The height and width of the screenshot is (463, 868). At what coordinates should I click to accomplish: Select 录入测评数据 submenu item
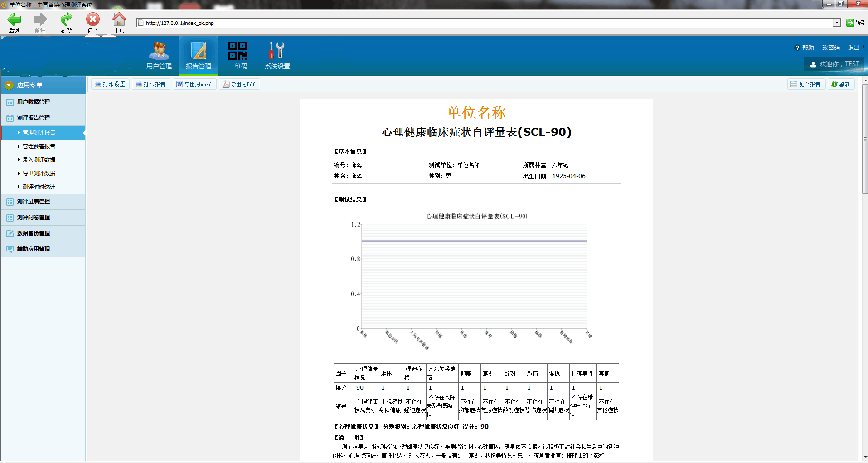39,160
